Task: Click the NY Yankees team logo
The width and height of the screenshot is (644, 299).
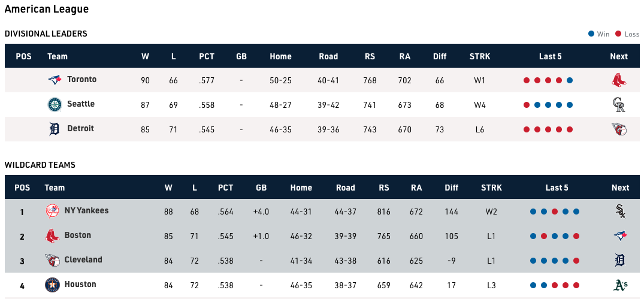Action: [53, 211]
